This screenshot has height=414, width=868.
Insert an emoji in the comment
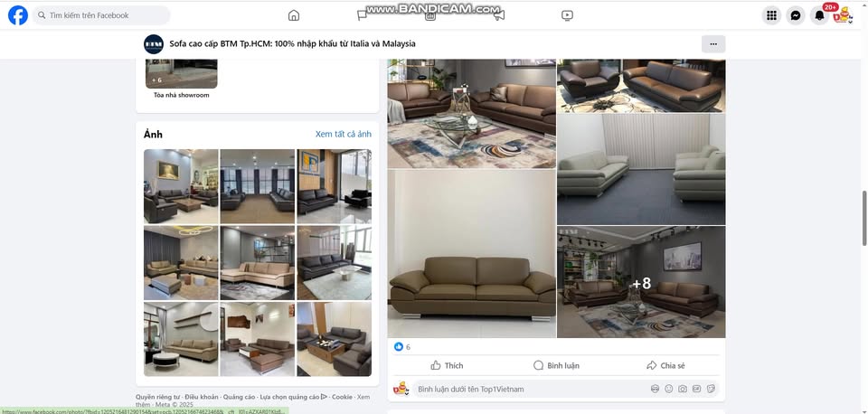(669, 389)
